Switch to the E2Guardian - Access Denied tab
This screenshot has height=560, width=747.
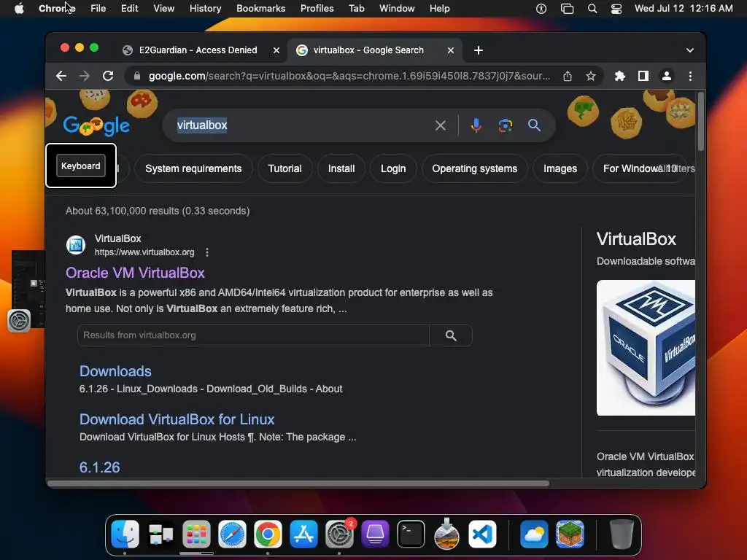coord(198,50)
